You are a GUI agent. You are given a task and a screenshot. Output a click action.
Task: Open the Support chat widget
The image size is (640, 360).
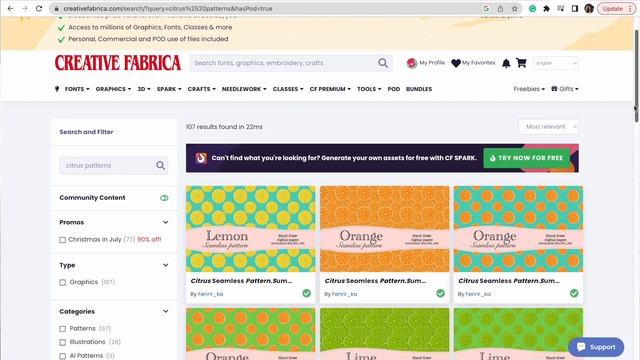pyautogui.click(x=596, y=347)
